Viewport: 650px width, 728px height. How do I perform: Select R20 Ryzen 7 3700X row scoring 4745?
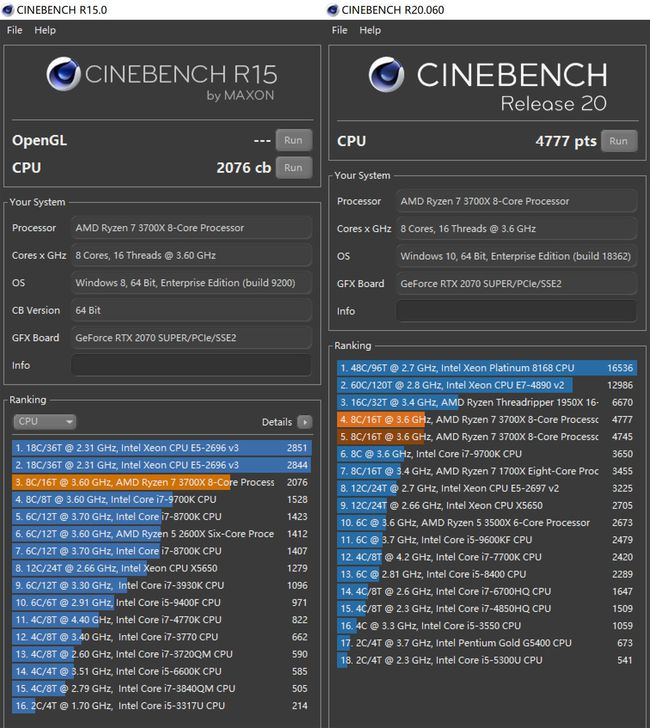click(x=487, y=437)
